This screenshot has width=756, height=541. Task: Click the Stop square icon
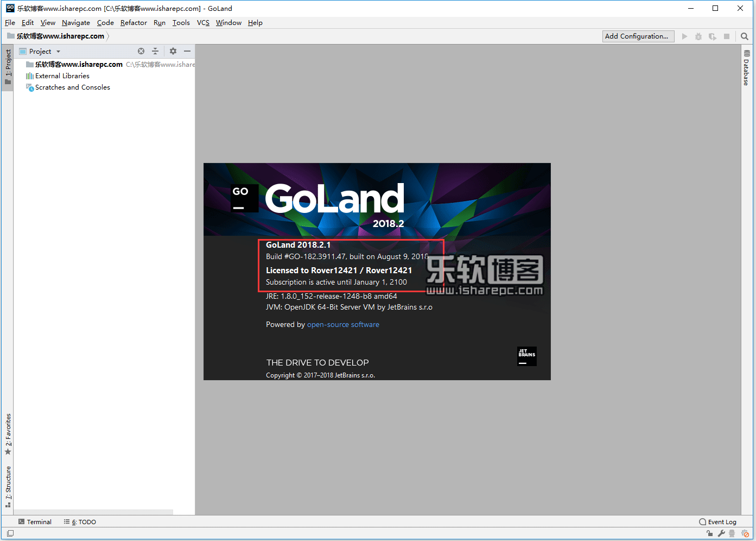coord(727,36)
